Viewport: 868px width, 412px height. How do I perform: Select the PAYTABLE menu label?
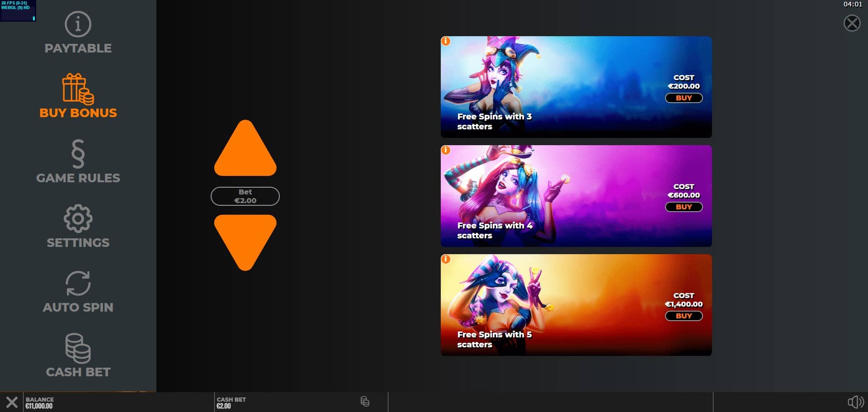[x=78, y=48]
